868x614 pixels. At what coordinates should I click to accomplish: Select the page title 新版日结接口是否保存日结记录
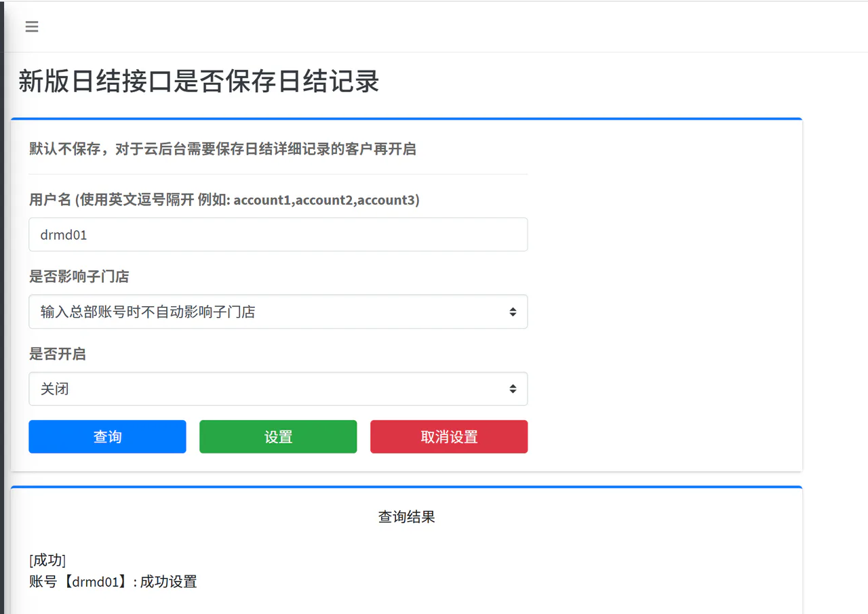click(199, 81)
